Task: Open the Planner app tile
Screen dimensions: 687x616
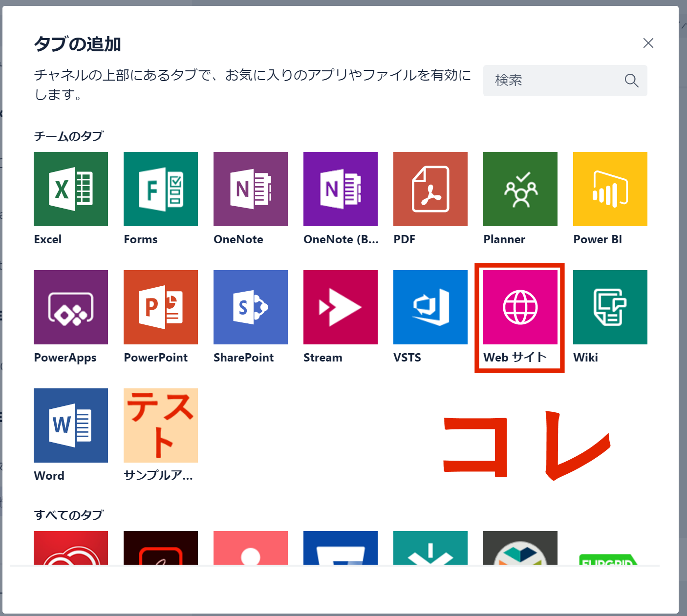Action: [x=520, y=189]
